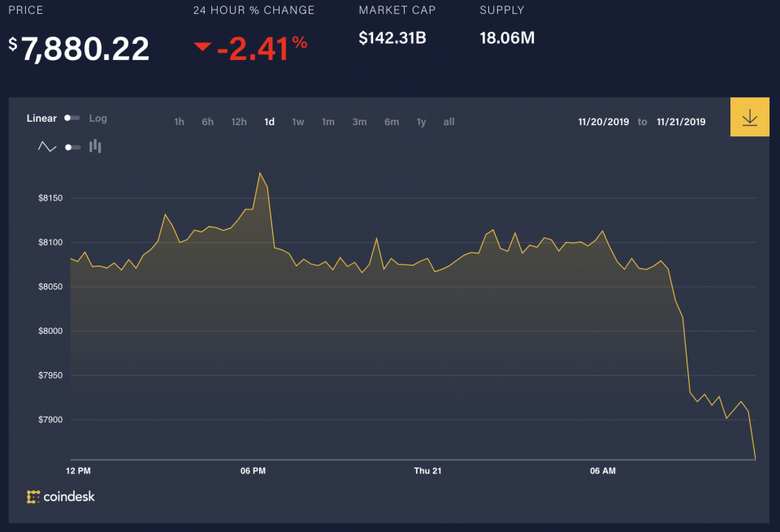Download chart data with yellow arrow button
The width and height of the screenshot is (780, 532).
pos(750,117)
